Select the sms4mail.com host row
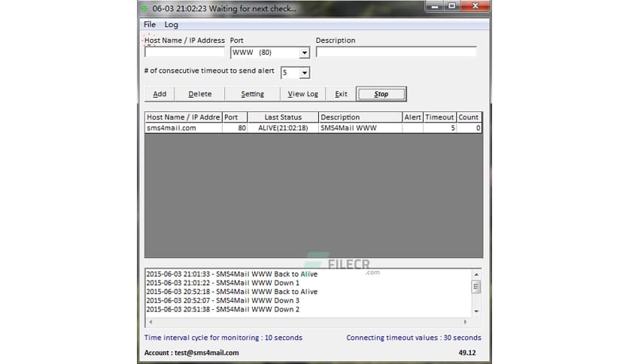The width and height of the screenshot is (629, 364). [x=313, y=128]
